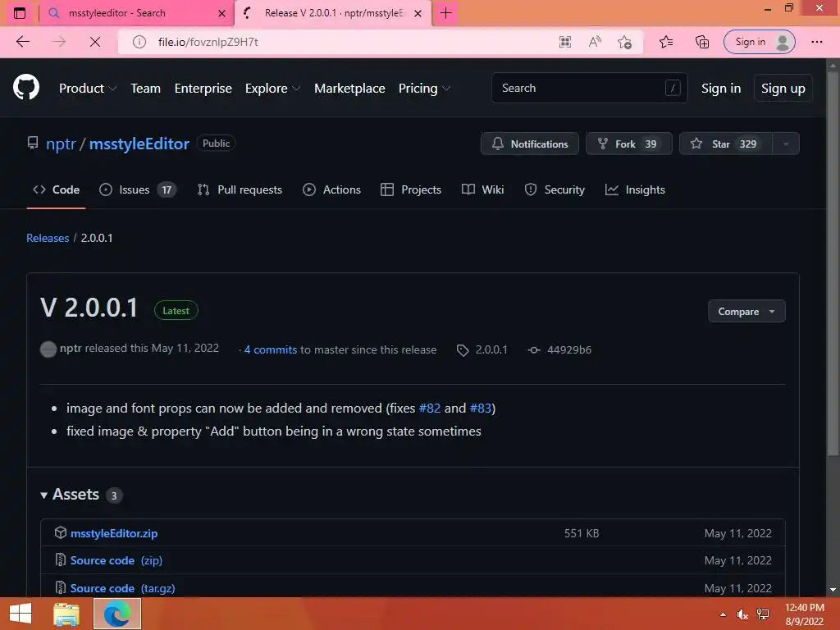This screenshot has height=630, width=840.
Task: Open the Windows Start menu
Action: pyautogui.click(x=21, y=614)
